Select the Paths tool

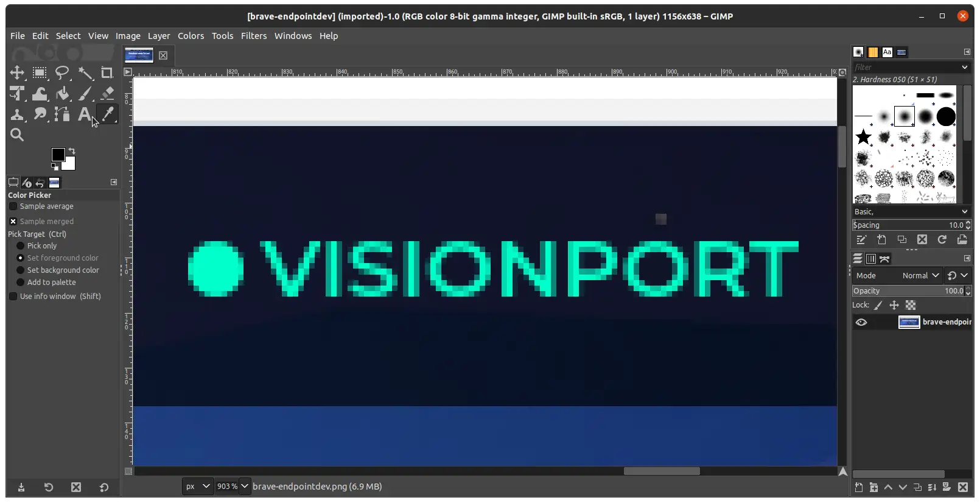[x=62, y=114]
